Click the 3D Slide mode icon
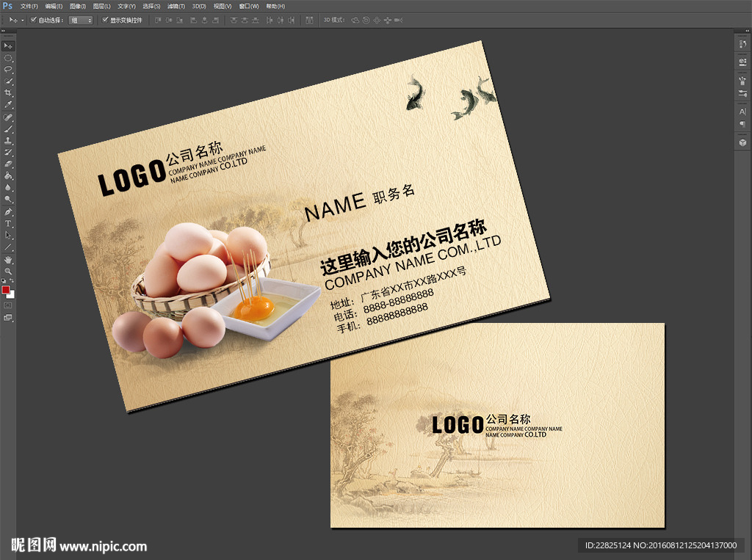752x560 pixels. click(x=387, y=20)
